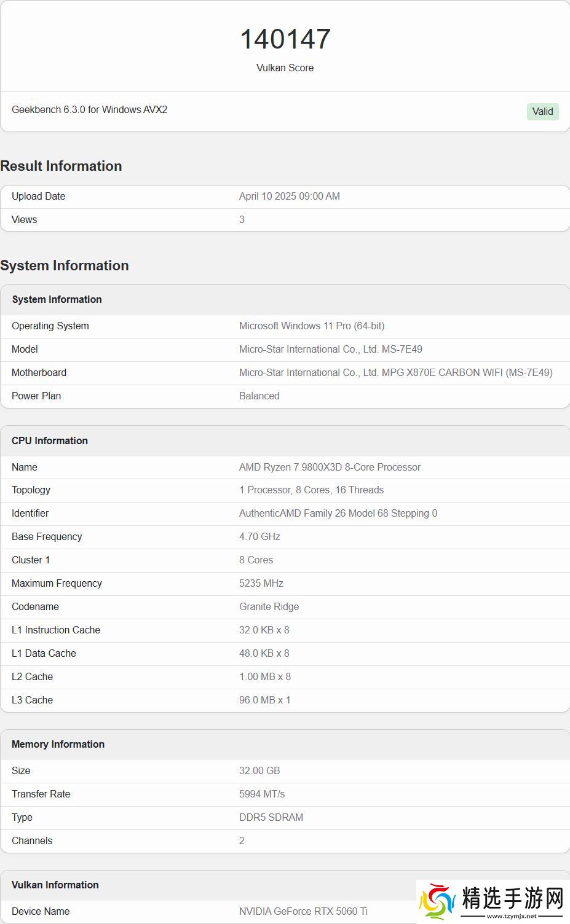Screen dimensions: 570x924
Task: Click the Memory Information table header
Action: [58, 744]
